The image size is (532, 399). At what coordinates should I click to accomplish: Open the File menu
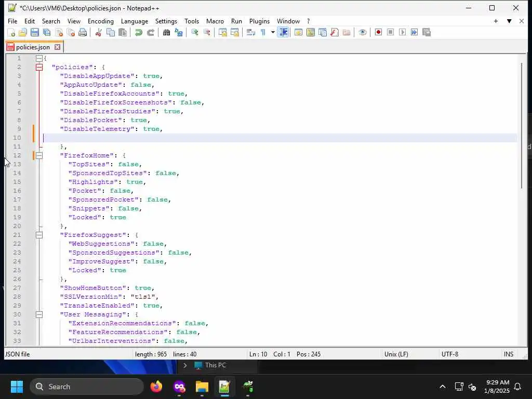point(12,21)
